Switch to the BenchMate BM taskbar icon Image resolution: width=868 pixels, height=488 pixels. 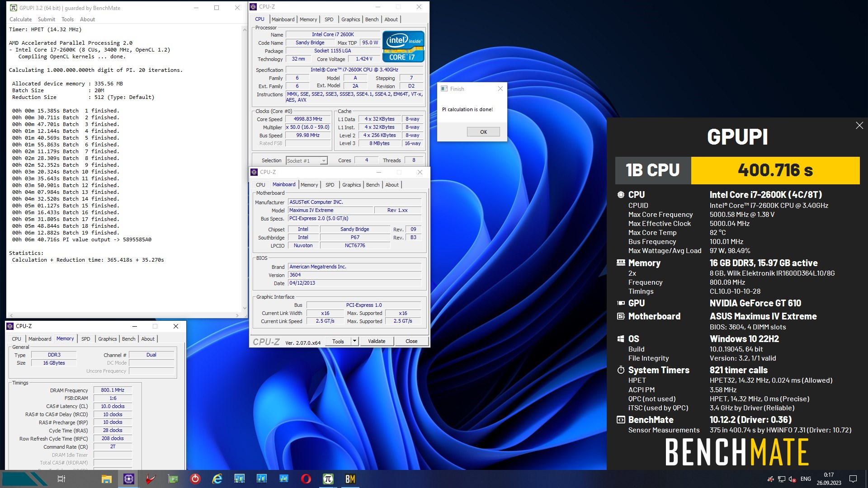click(350, 479)
